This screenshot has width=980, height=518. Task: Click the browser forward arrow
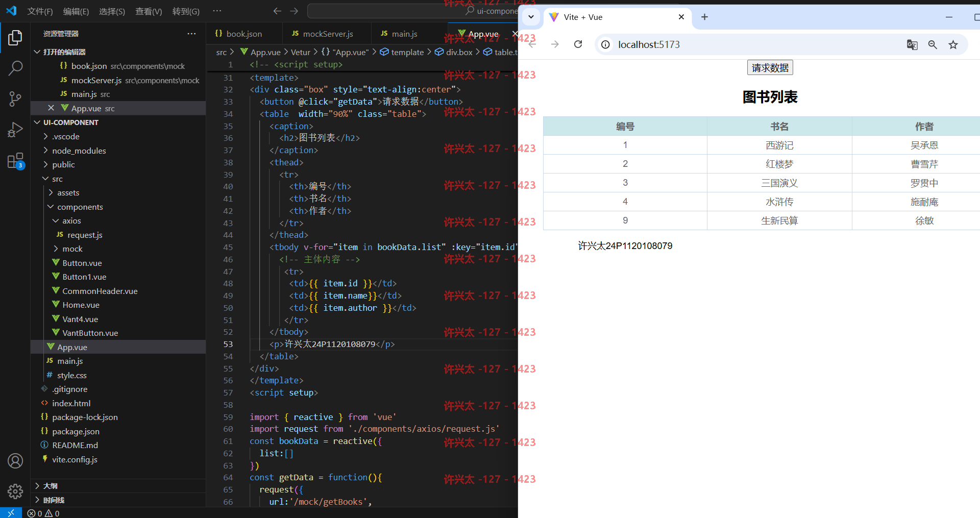(x=555, y=44)
